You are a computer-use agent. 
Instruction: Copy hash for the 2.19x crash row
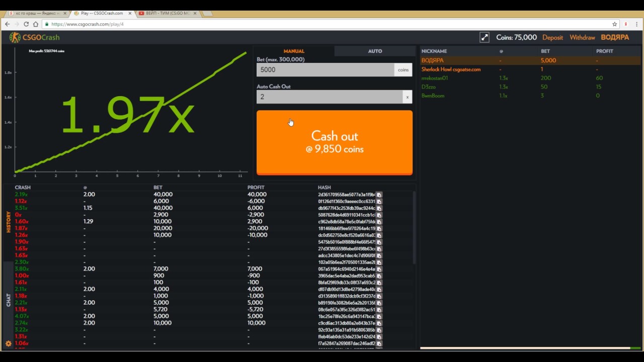click(379, 195)
